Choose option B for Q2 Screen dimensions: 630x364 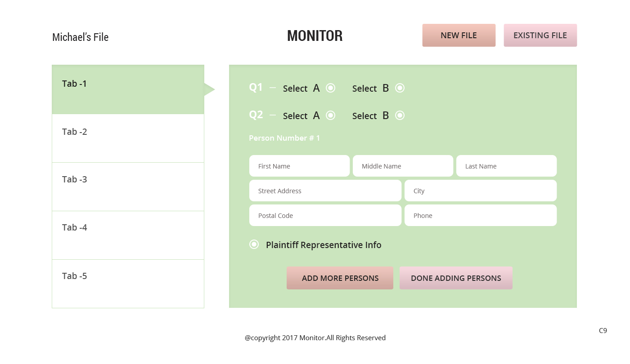pyautogui.click(x=400, y=115)
